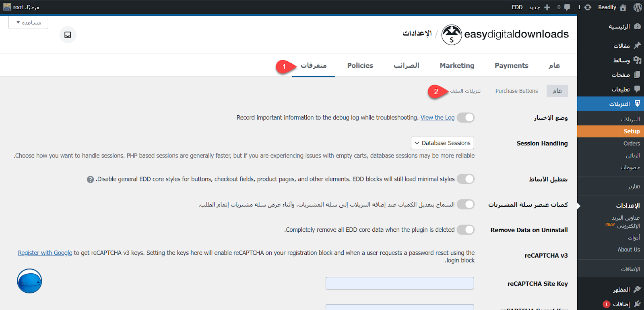Open comments bubble in admin bar
Image resolution: width=644 pixels, height=310 pixels.
tap(567, 7)
